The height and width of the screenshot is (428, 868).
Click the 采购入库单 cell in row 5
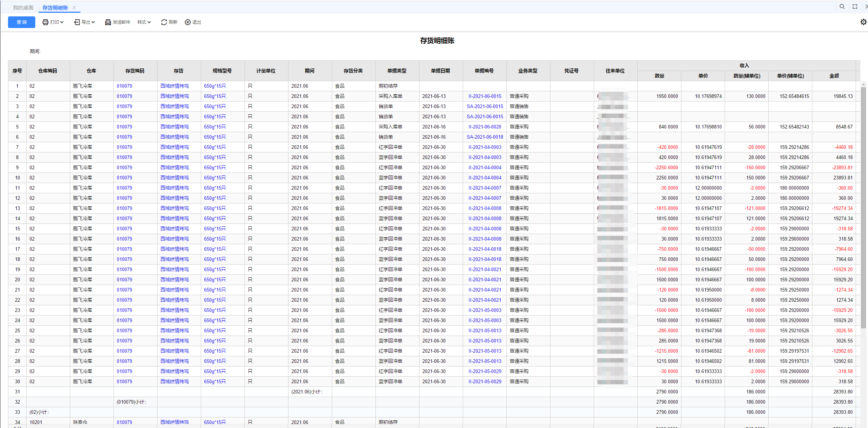coord(397,127)
